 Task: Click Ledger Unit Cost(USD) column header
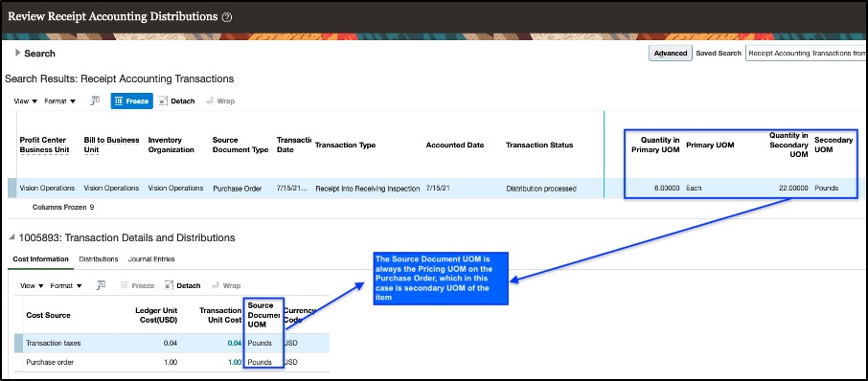point(156,315)
